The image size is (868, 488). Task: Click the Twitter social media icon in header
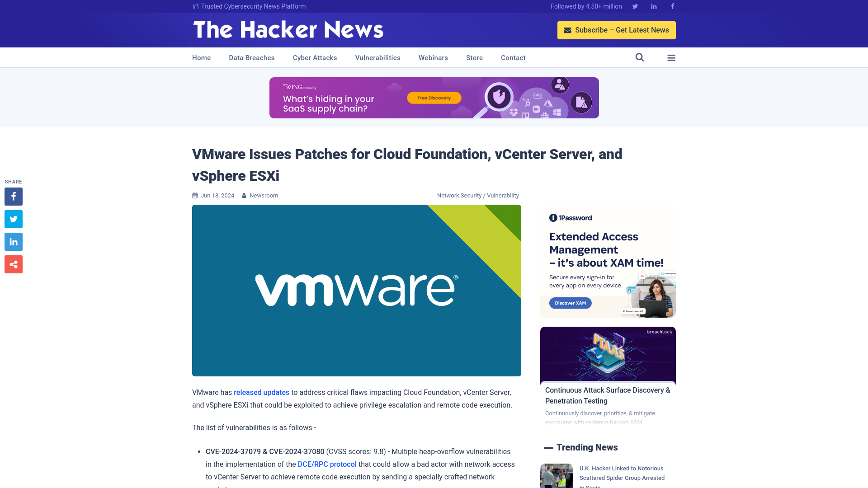pos(635,6)
